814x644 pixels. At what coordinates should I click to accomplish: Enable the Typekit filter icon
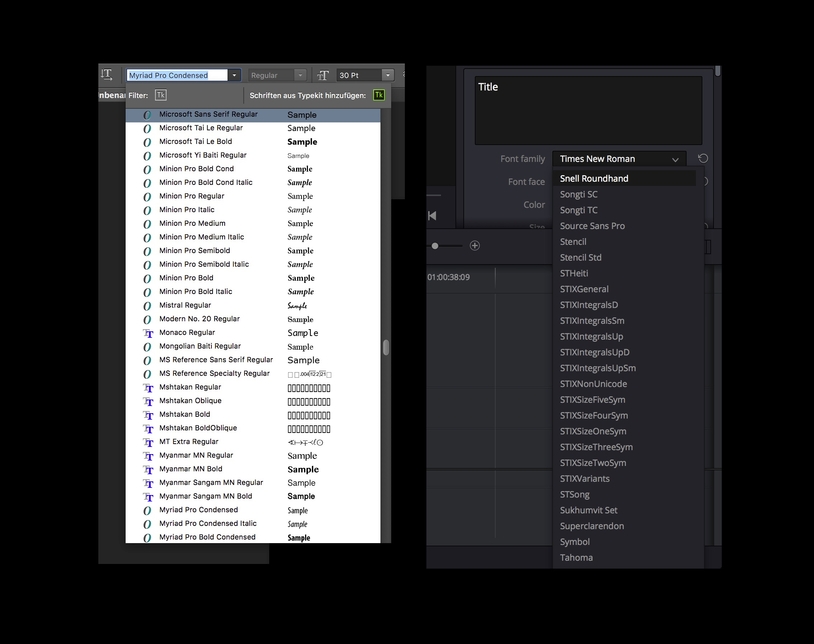[x=161, y=95]
